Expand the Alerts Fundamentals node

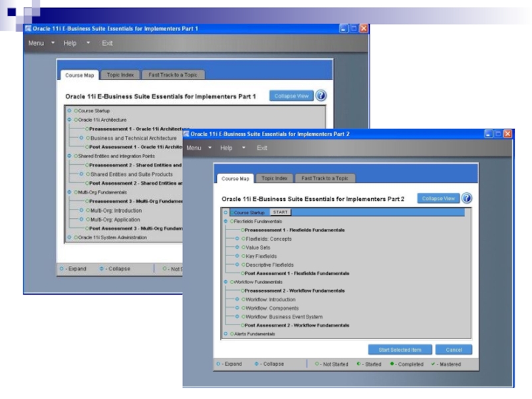tap(225, 334)
